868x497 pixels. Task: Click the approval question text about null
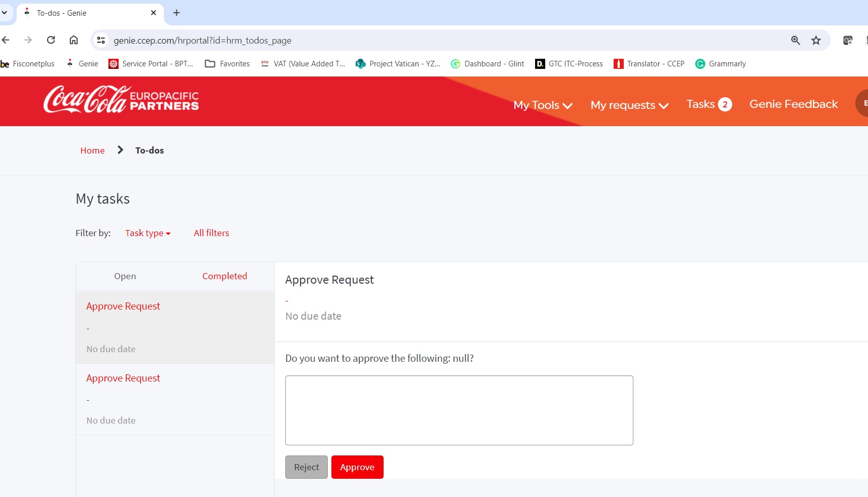point(380,358)
